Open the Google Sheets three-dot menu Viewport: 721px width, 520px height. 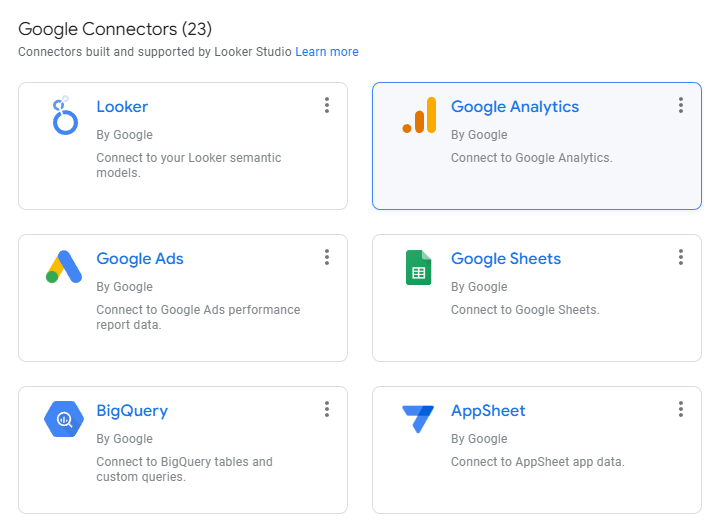click(x=681, y=257)
